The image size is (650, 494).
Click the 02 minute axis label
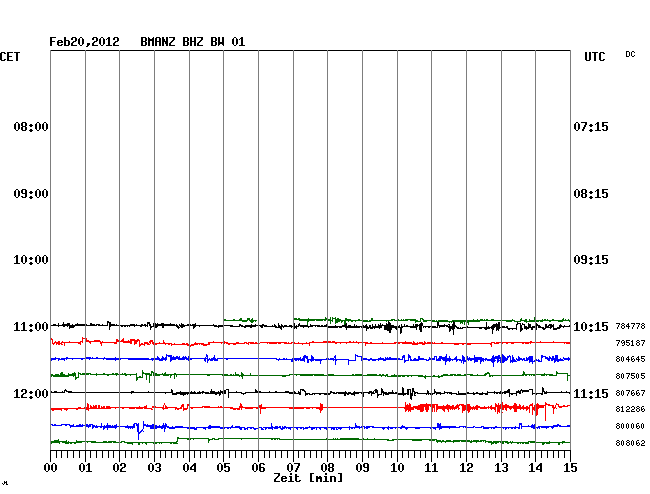coord(119,468)
